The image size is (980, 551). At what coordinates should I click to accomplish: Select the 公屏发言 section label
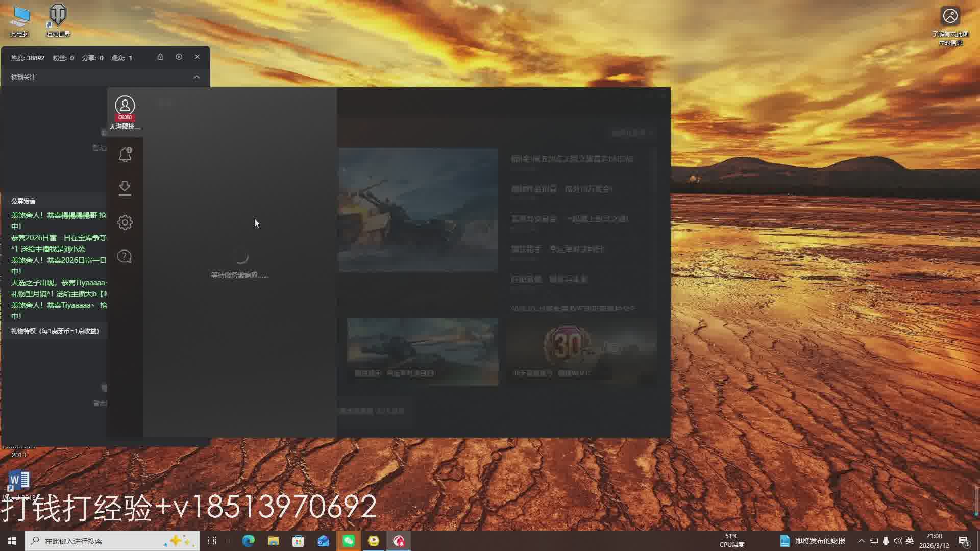click(x=23, y=201)
